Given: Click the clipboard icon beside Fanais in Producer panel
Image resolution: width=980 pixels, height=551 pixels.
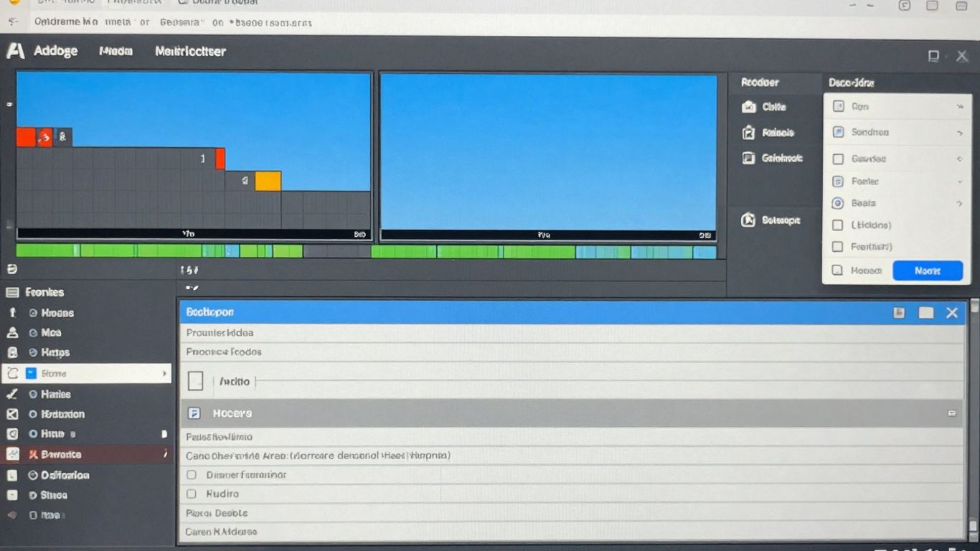Looking at the screenshot, I should [x=749, y=132].
